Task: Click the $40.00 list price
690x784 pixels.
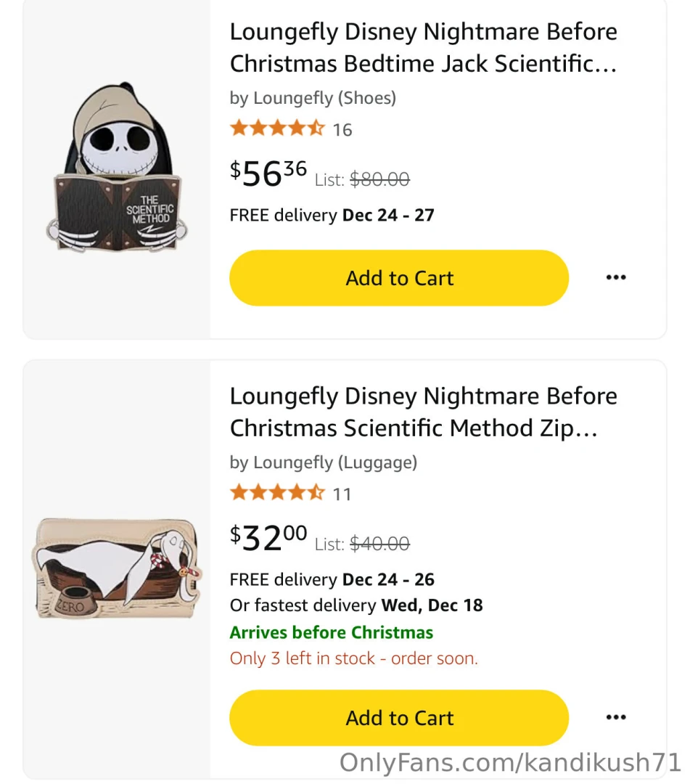Action: [379, 544]
